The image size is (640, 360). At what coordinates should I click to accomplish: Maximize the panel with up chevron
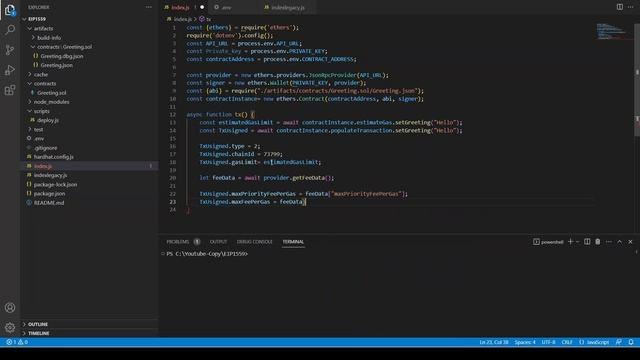620,242
